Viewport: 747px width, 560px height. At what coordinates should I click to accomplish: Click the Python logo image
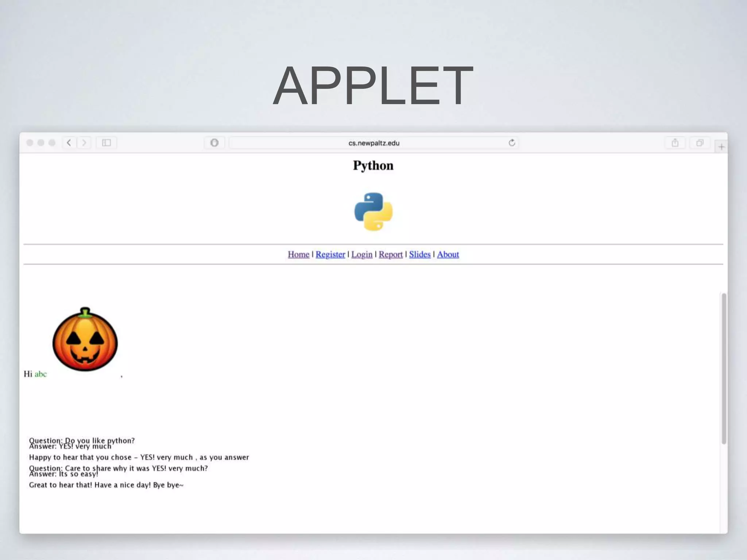pyautogui.click(x=373, y=212)
